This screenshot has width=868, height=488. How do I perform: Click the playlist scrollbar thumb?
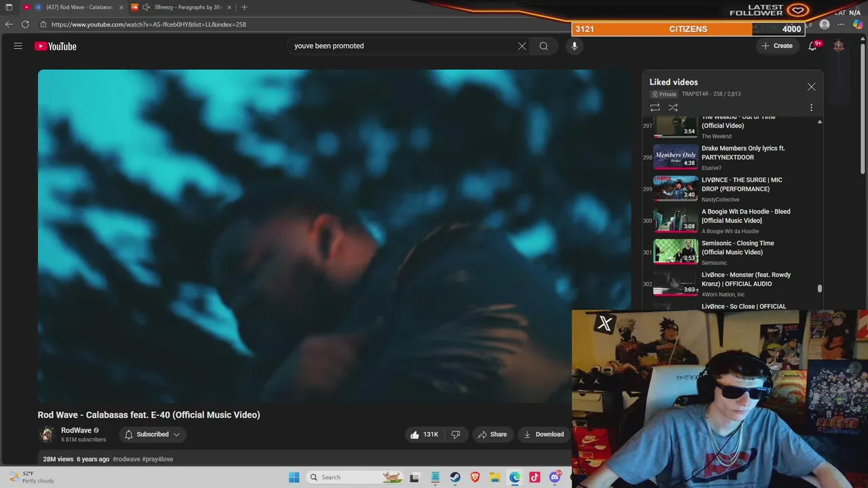[820, 289]
